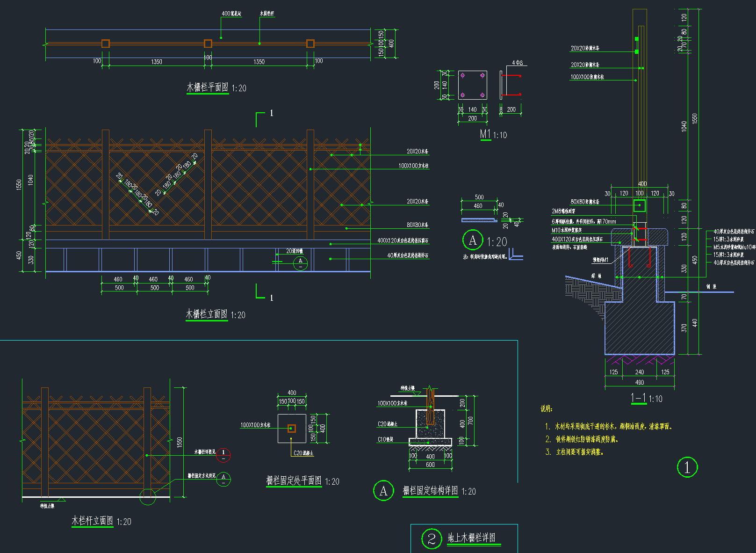This screenshot has height=553, width=756.
Task: Click the 地上木栅栏详图 title block text
Action: point(471,538)
